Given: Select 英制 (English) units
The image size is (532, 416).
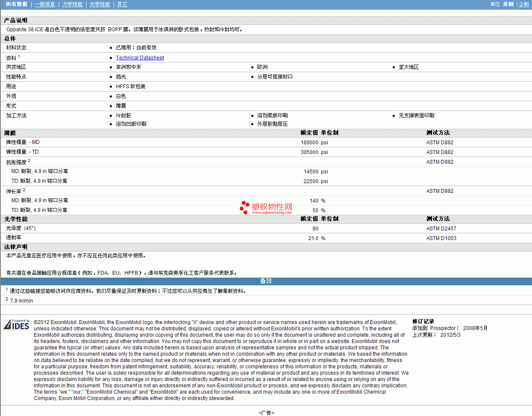Looking at the screenshot, I should [508, 4].
